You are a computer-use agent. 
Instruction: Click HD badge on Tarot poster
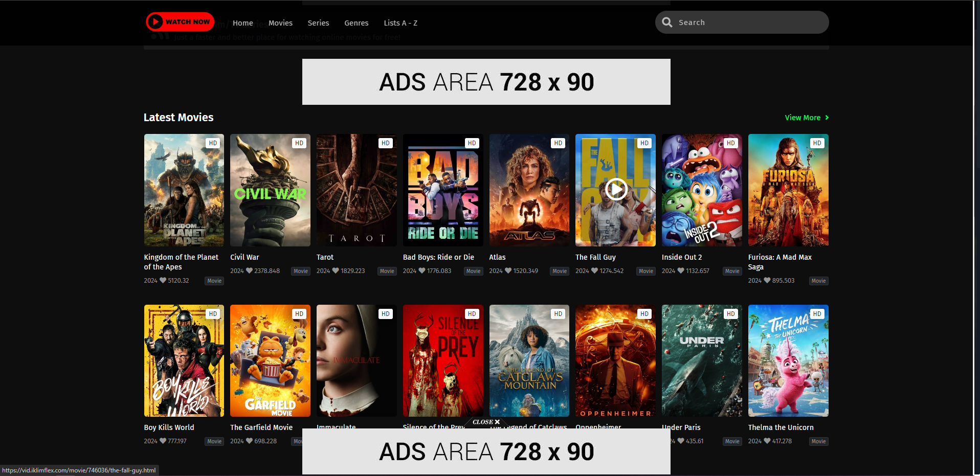(386, 143)
